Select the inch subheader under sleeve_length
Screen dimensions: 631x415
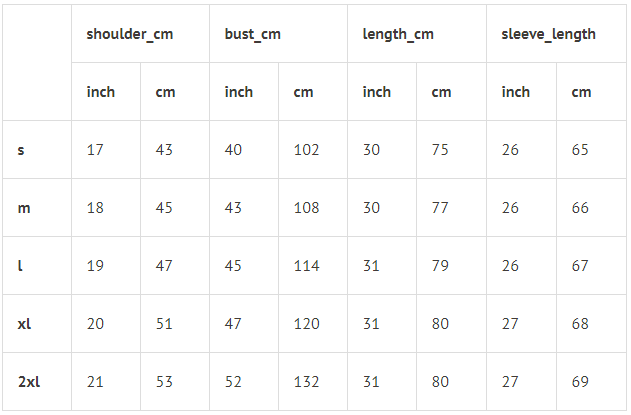coord(516,92)
